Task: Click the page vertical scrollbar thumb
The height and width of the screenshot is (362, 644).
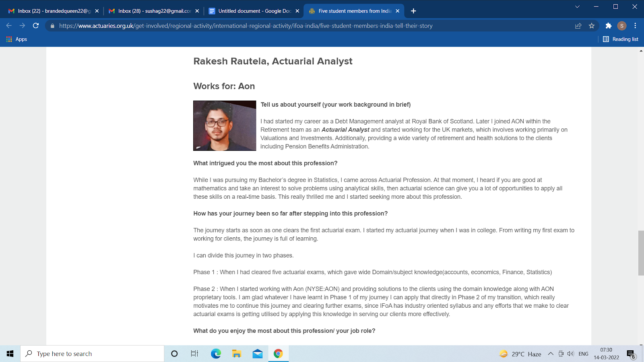Action: click(641, 253)
